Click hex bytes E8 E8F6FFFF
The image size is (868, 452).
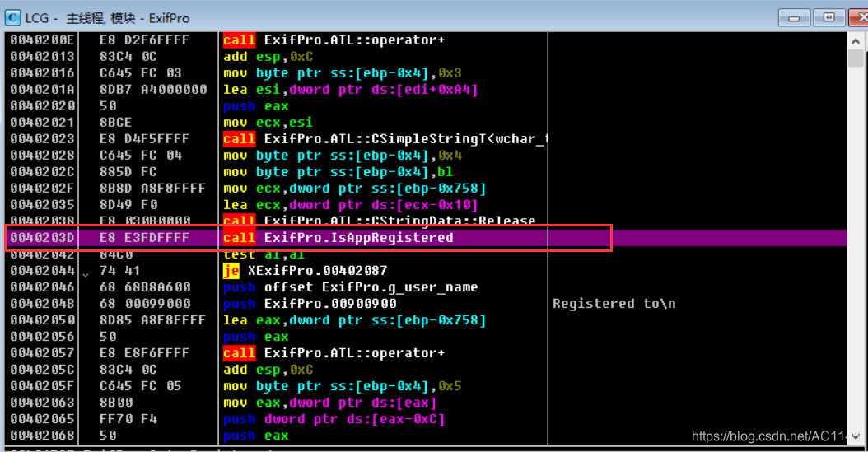coord(144,353)
